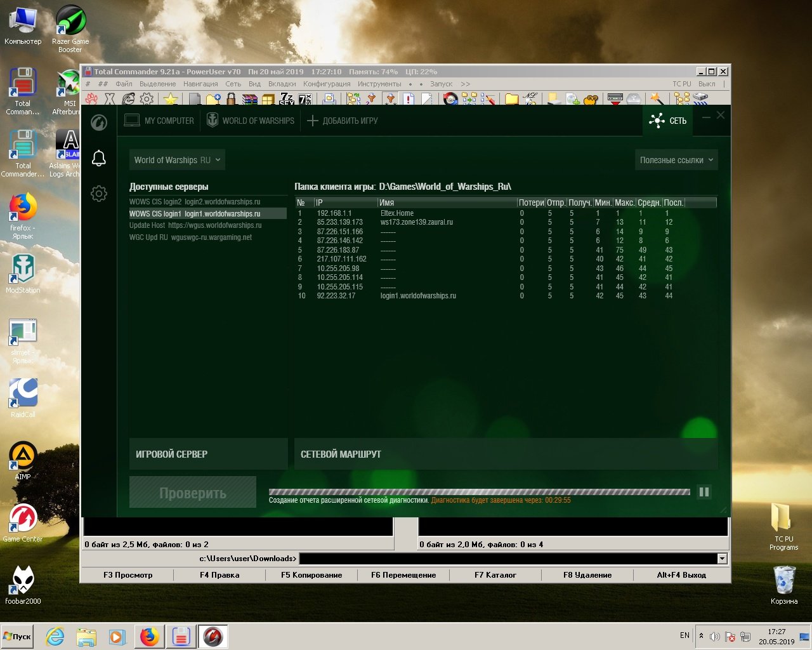Click the Имя column header
The image size is (812, 650).
point(448,202)
